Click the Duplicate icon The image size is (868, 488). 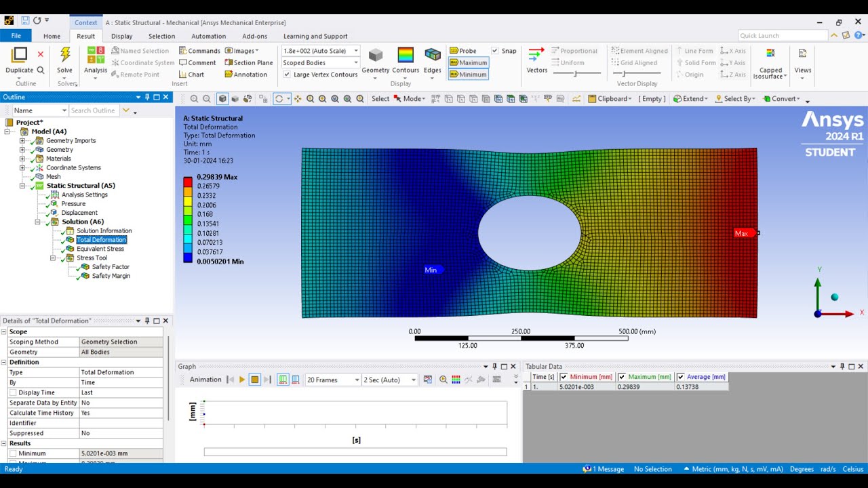click(20, 55)
